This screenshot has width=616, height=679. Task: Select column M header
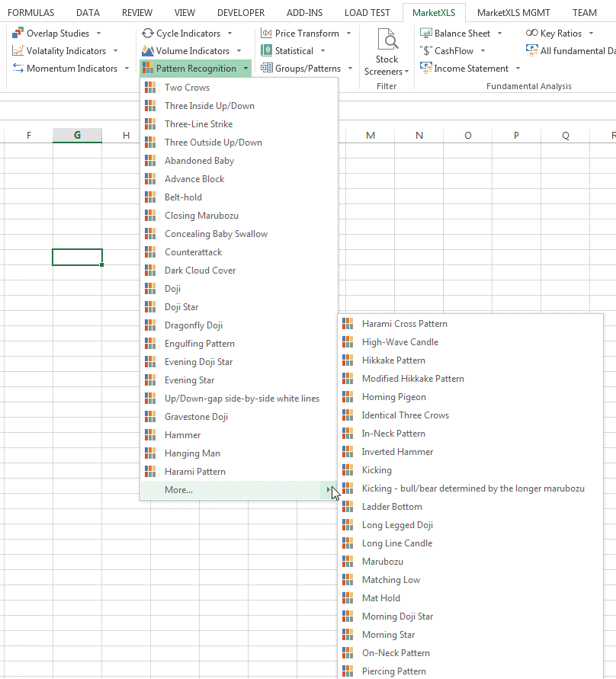click(371, 136)
